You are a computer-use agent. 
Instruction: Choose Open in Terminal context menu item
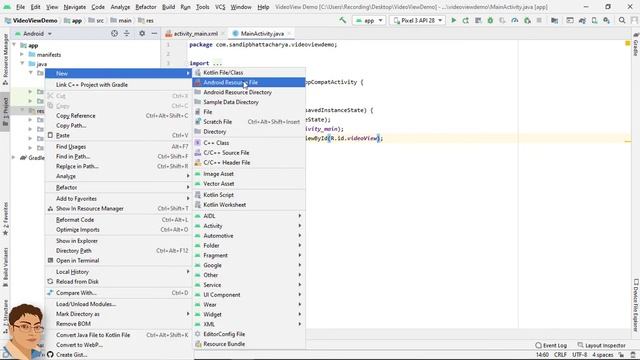pyautogui.click(x=118, y=260)
